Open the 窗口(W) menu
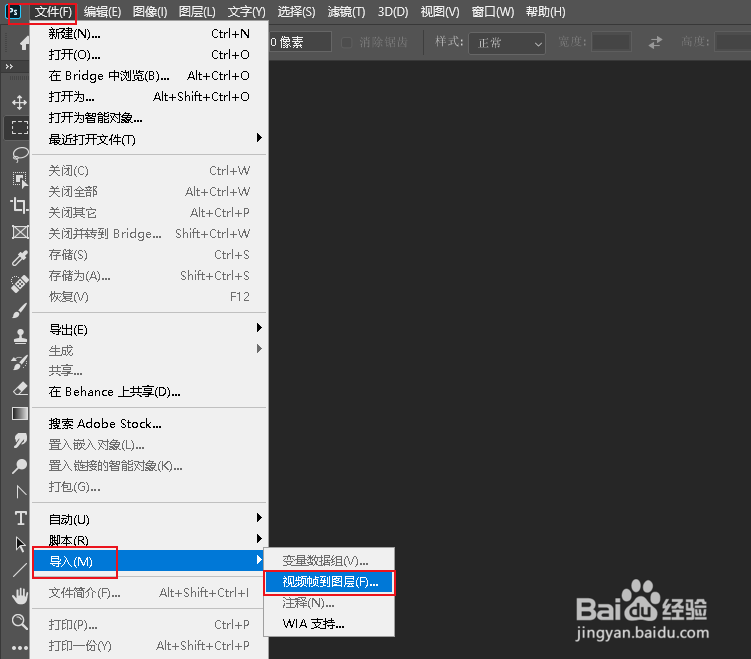This screenshot has width=751, height=659. point(492,11)
